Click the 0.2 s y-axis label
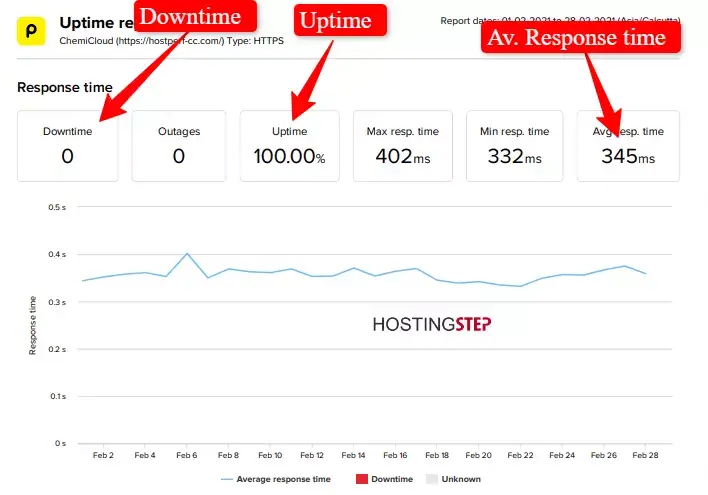 (x=57, y=350)
